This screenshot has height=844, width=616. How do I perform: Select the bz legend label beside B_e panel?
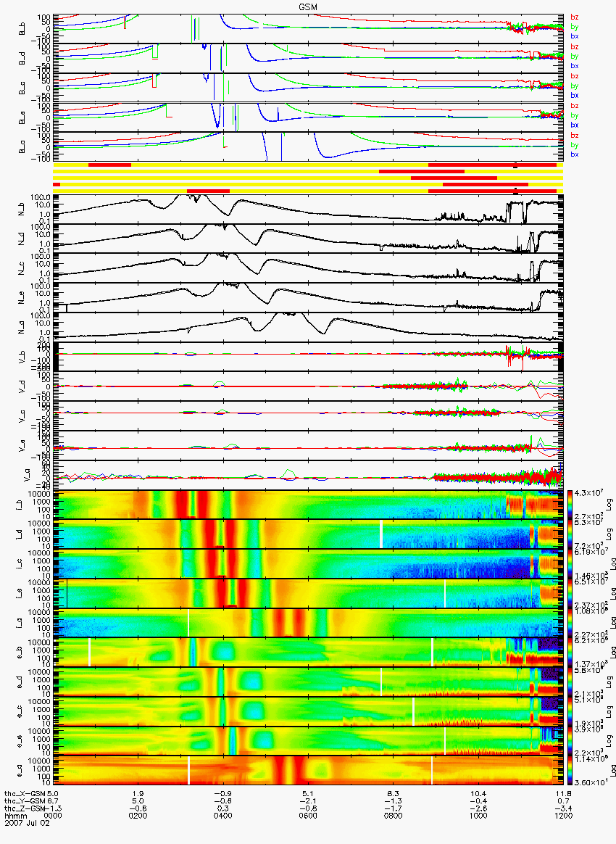click(575, 106)
